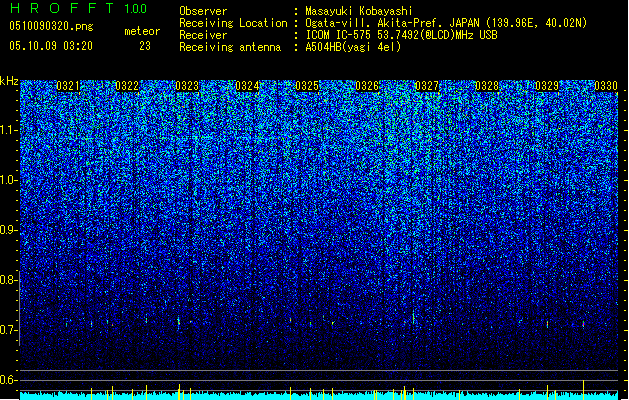This screenshot has width=629, height=400.
Task: Click the 0.8 frequency axis label
Action: click(9, 280)
